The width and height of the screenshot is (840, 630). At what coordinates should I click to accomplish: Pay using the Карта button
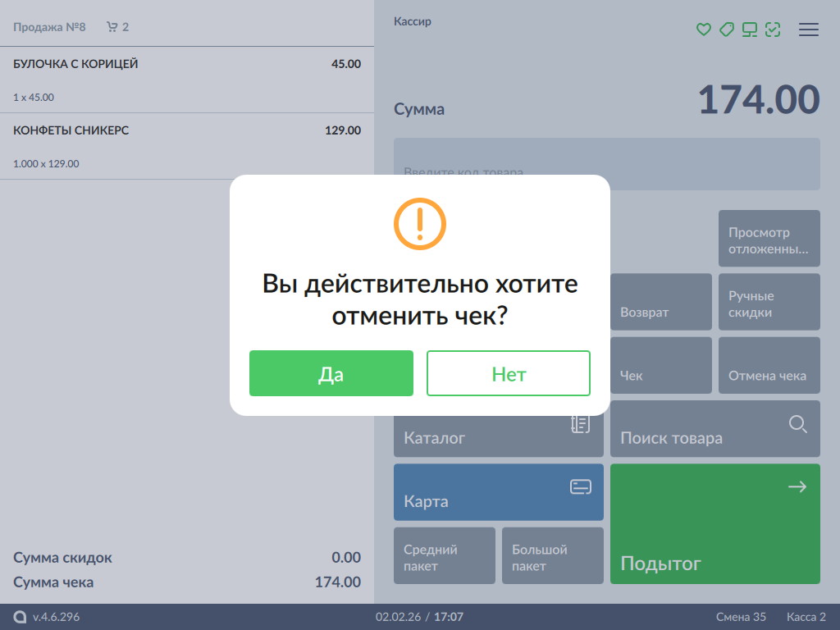tap(498, 492)
